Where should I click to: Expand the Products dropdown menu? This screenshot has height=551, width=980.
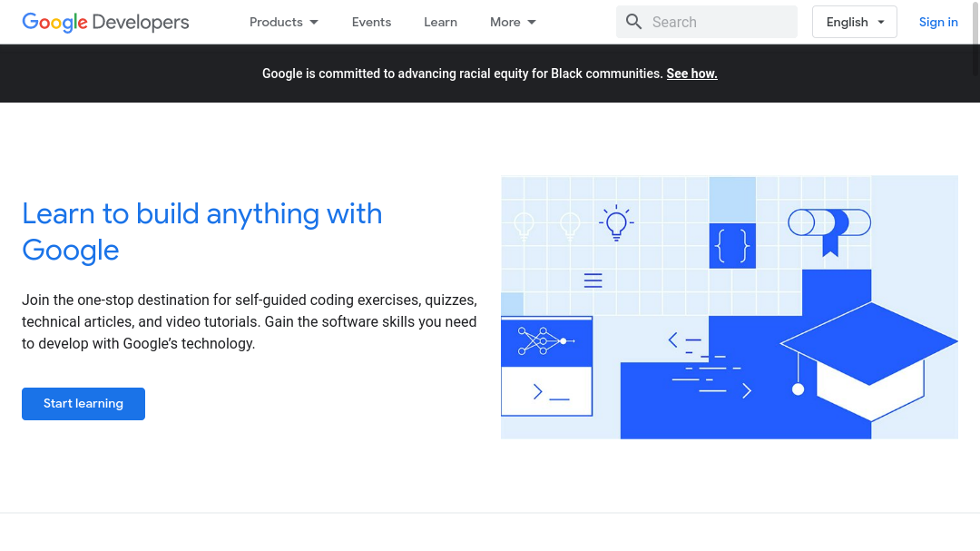coord(284,22)
